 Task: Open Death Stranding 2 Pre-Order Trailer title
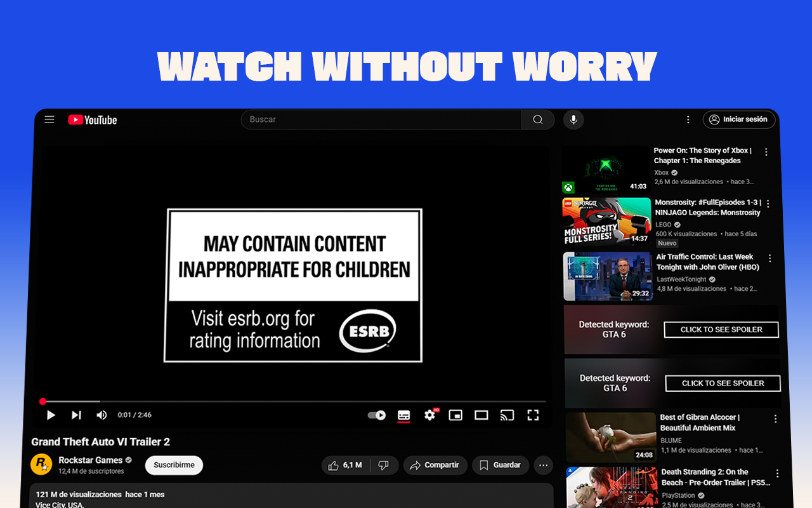716,478
